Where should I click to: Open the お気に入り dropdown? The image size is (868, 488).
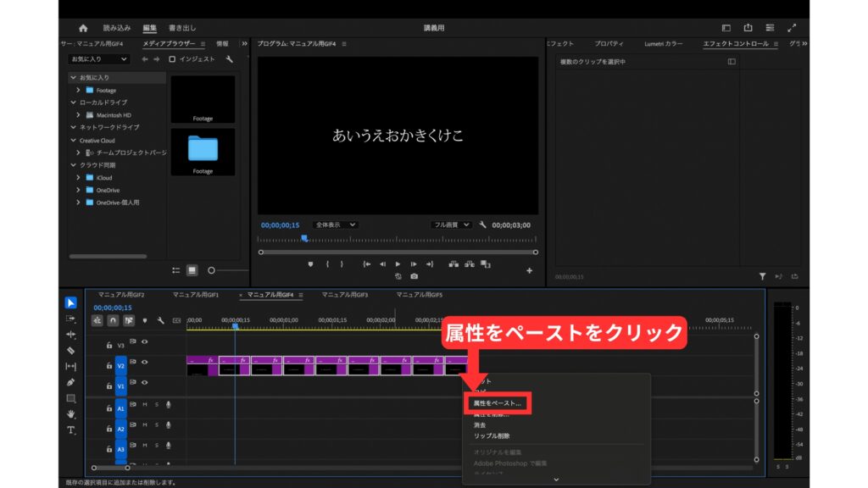[x=98, y=59]
